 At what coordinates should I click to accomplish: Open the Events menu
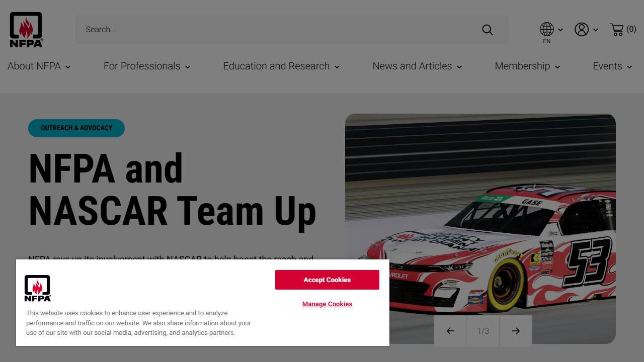(x=612, y=66)
